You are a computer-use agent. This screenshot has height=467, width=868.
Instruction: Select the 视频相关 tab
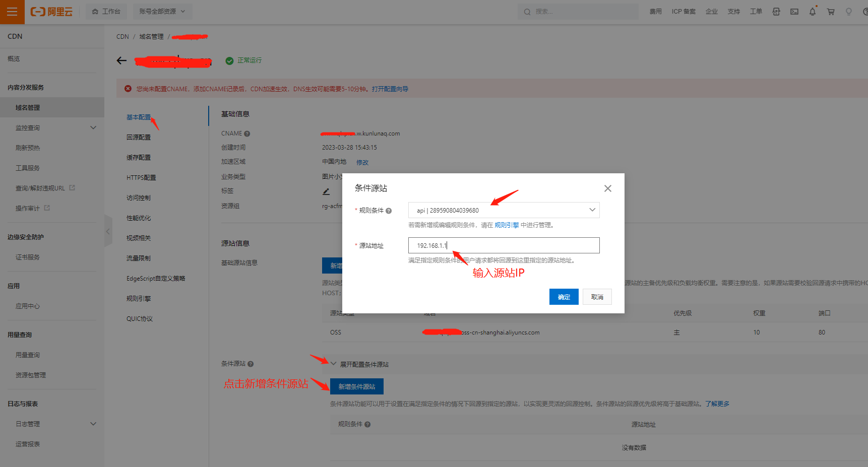[139, 238]
